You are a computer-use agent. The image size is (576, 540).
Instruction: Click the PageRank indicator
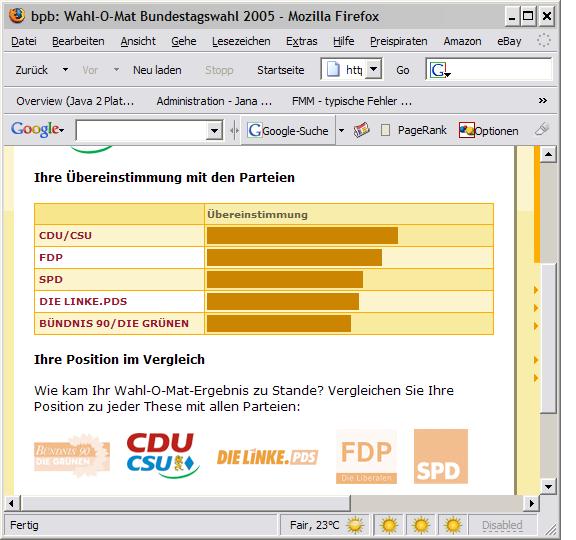414,130
